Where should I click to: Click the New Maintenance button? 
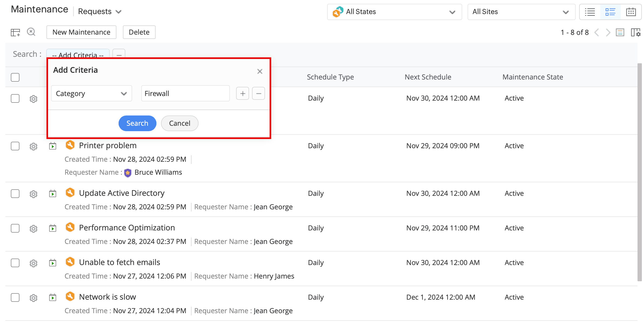point(81,32)
